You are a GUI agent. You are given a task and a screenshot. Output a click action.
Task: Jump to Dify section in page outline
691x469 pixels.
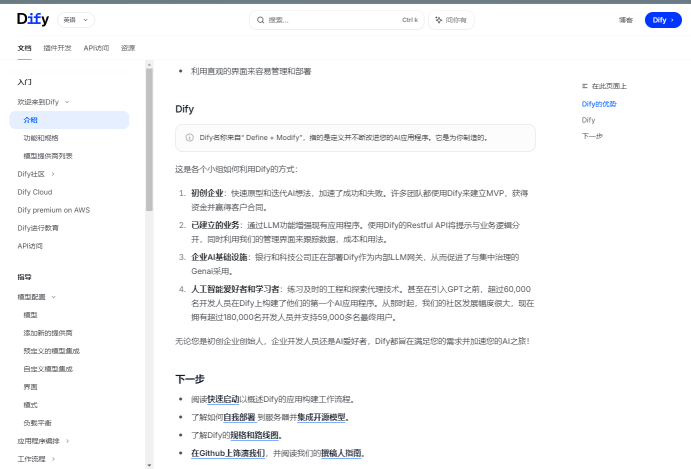pos(588,120)
